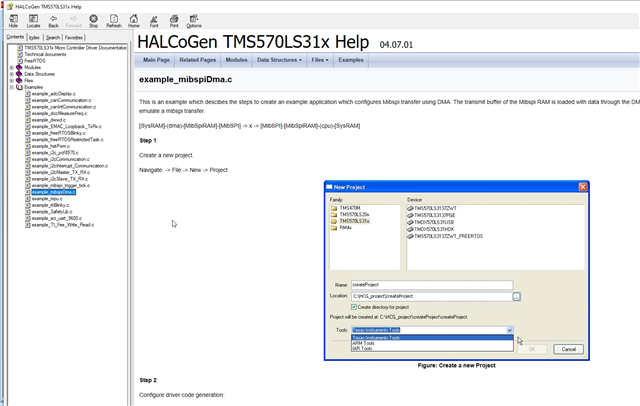
Task: Open example_canCommunication.c in the tree
Action: (x=62, y=100)
